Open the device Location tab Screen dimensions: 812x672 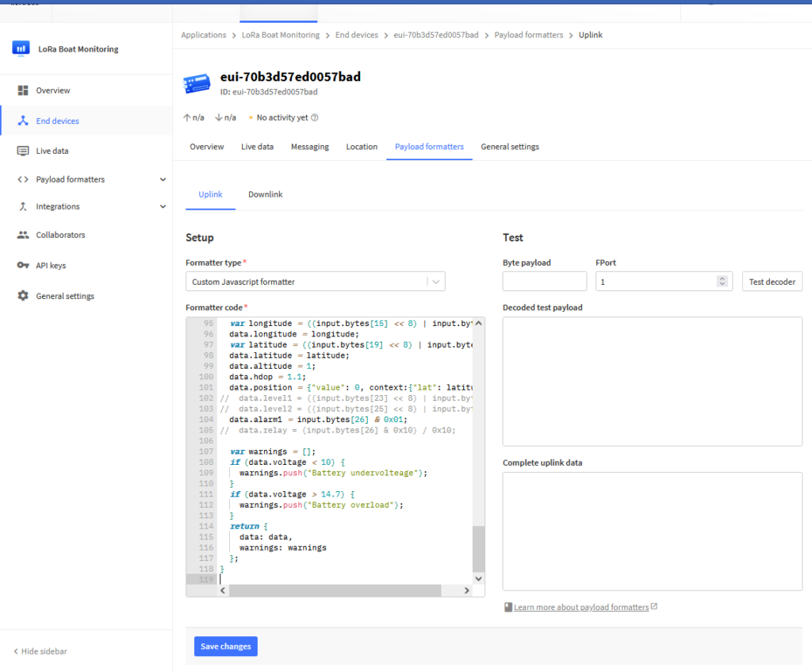point(362,147)
